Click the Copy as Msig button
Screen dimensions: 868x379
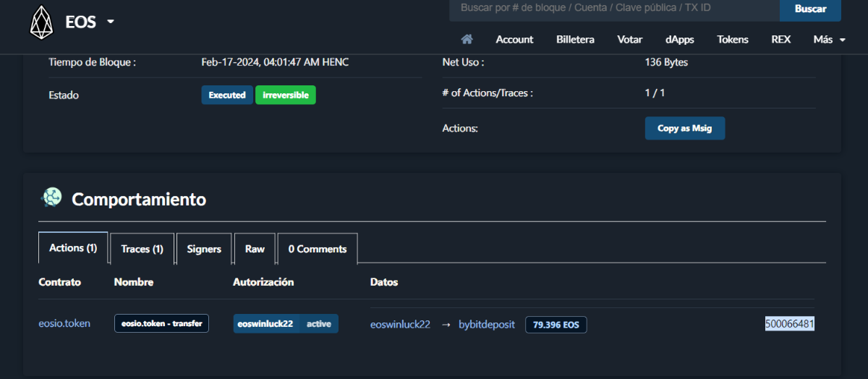684,128
